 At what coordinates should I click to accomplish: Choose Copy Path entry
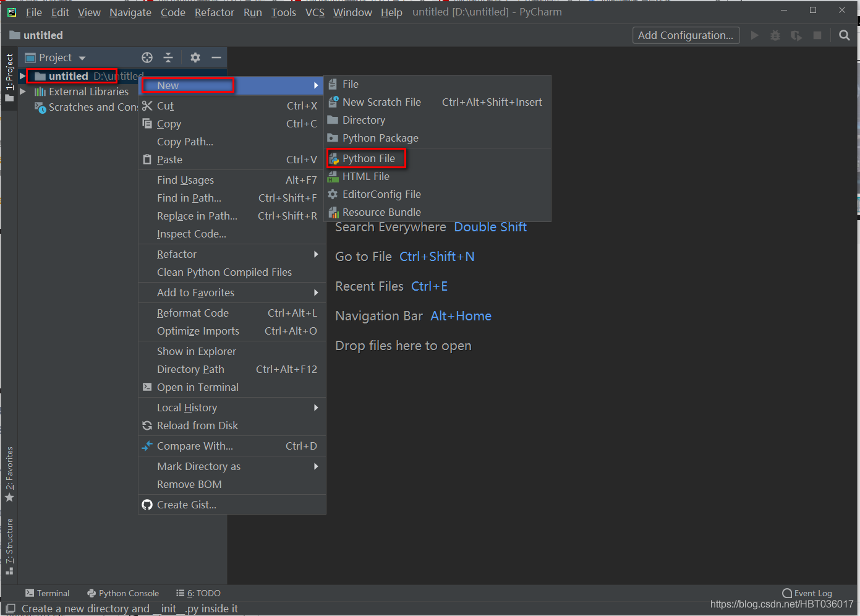(x=232, y=142)
